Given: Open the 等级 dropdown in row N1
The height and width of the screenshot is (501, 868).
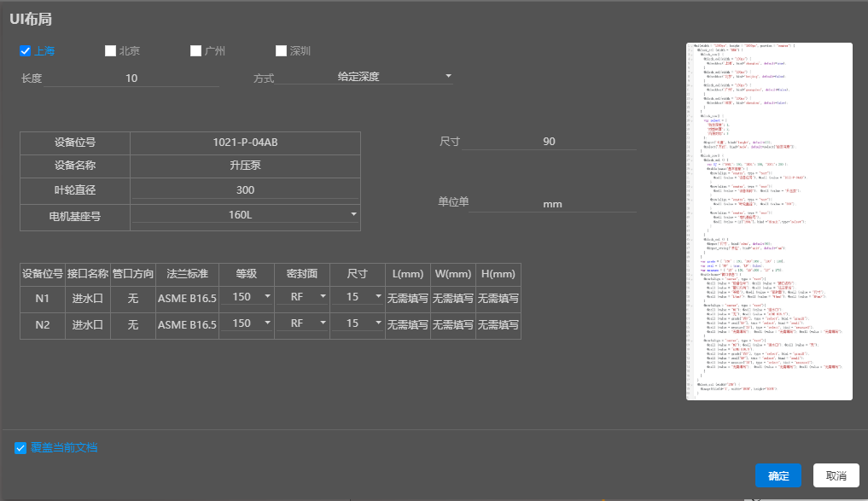Looking at the screenshot, I should click(x=247, y=298).
